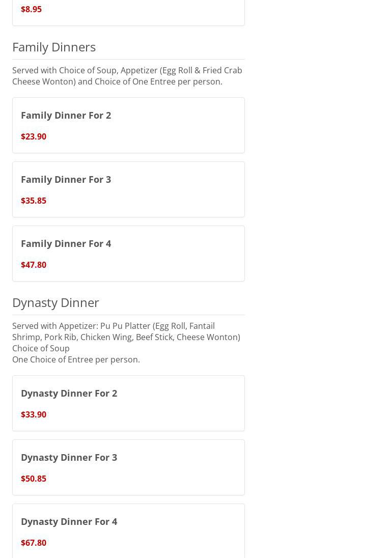This screenshot has width=392, height=558.
Task: Click the Pu Pu Platter description text
Action: 126,331
